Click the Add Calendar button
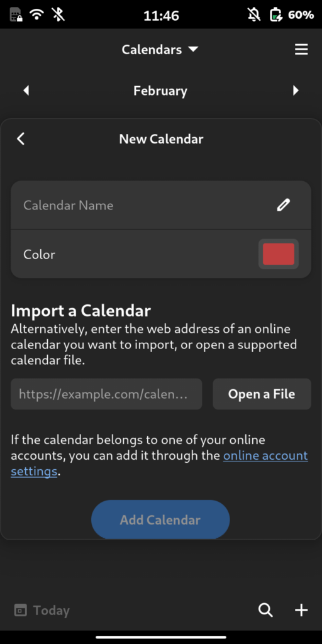This screenshot has height=644, width=322. click(160, 519)
